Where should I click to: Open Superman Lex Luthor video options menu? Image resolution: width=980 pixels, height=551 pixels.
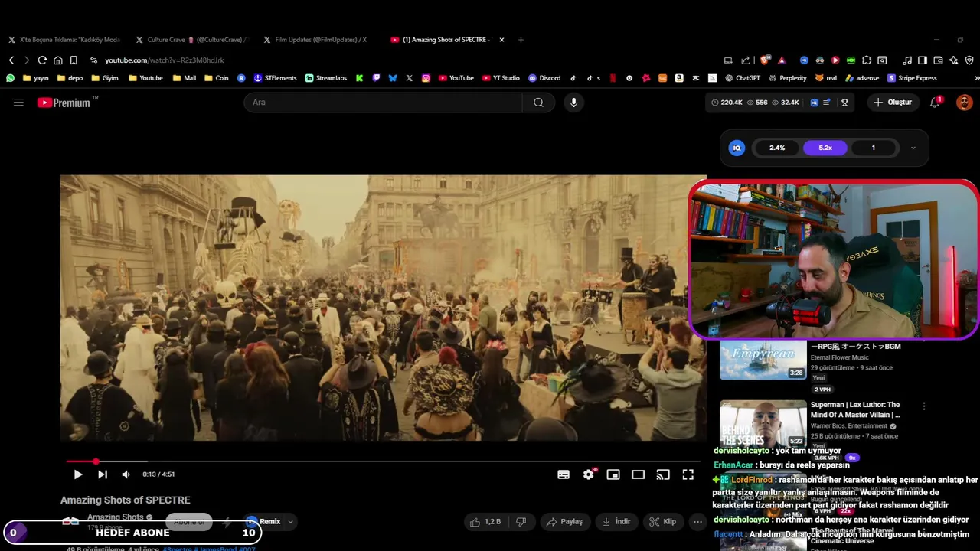(924, 406)
